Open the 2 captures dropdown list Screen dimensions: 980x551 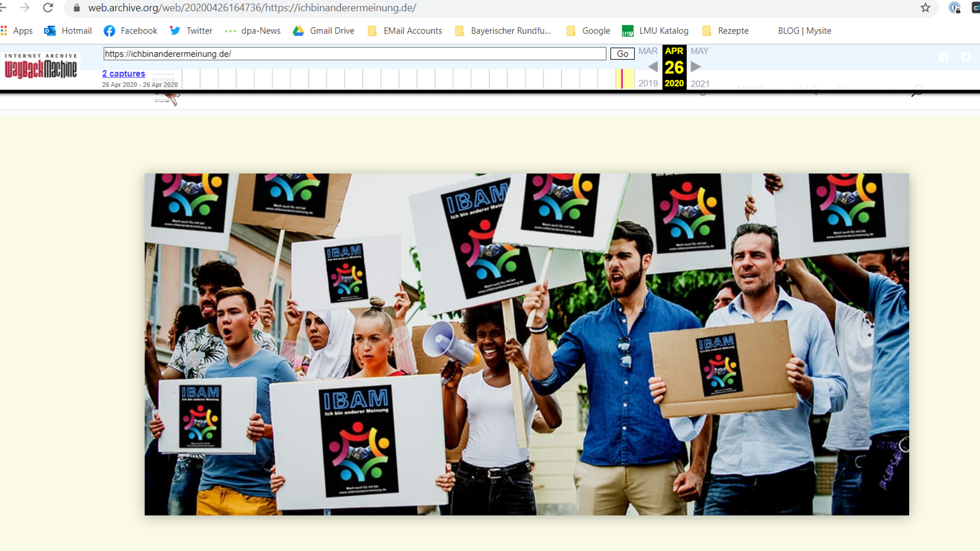coord(124,73)
